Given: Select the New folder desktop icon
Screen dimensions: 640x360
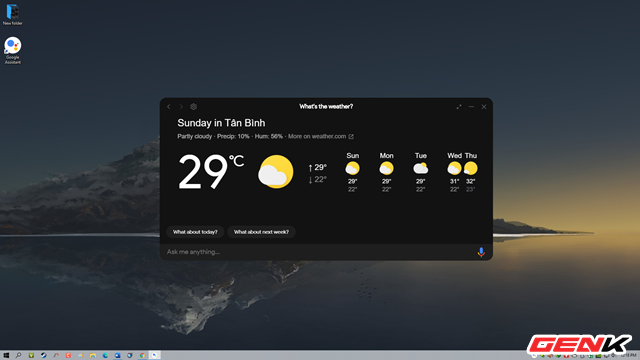Looking at the screenshot, I should 13,15.
